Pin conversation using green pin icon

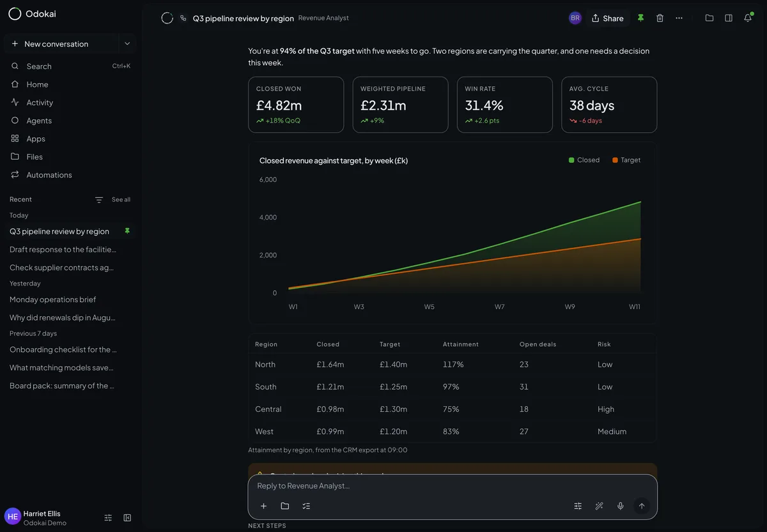point(640,18)
